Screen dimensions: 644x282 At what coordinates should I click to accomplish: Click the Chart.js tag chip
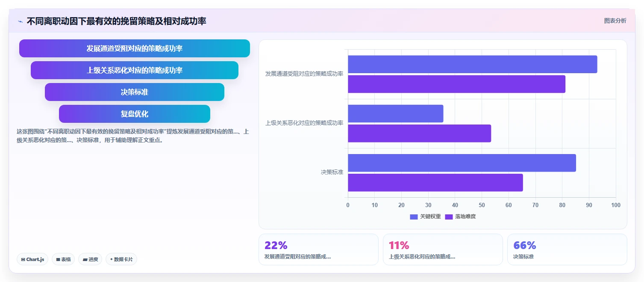click(x=32, y=259)
